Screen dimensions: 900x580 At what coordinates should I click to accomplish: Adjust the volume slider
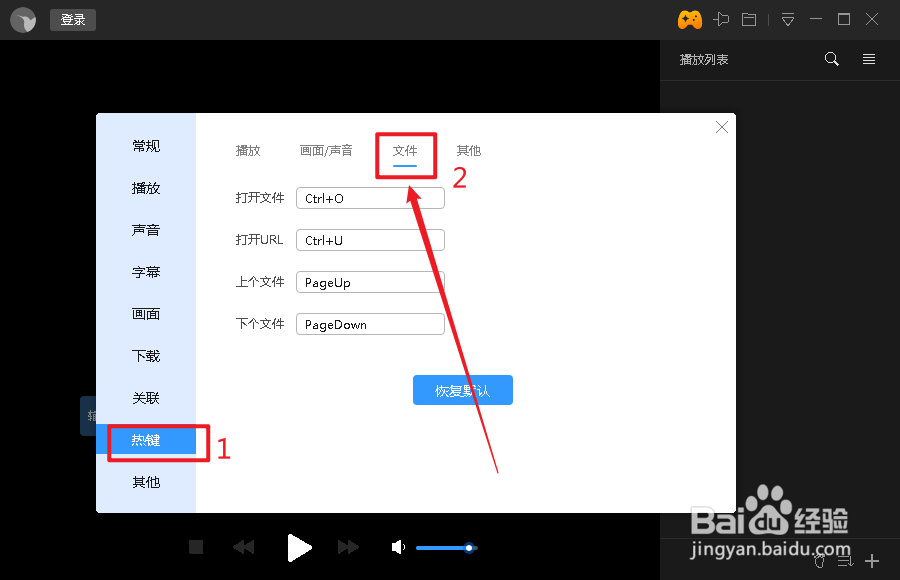tap(447, 548)
